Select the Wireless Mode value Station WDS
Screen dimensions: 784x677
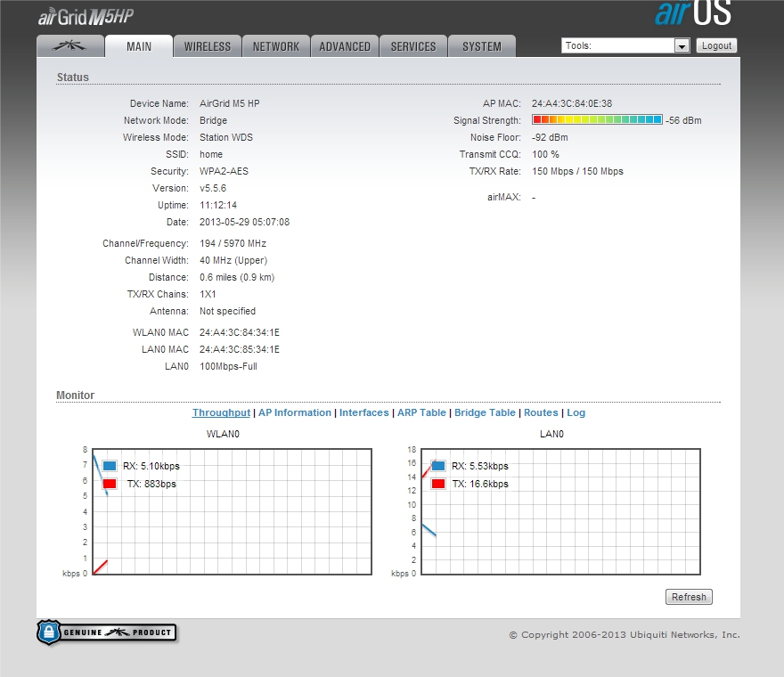(226, 137)
